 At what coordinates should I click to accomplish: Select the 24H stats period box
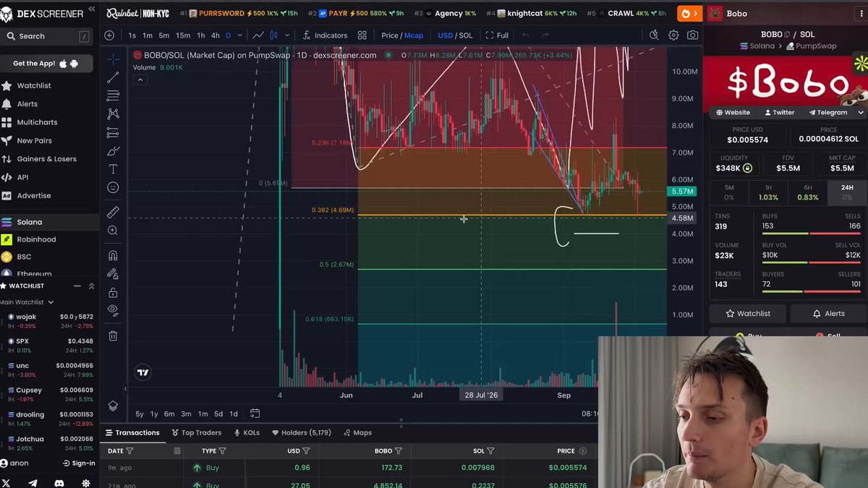[x=846, y=192]
